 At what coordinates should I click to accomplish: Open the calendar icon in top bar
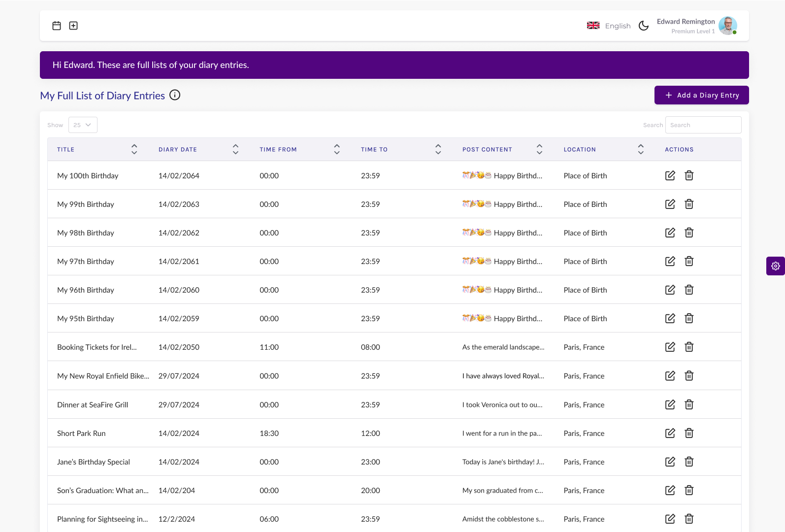(57, 26)
